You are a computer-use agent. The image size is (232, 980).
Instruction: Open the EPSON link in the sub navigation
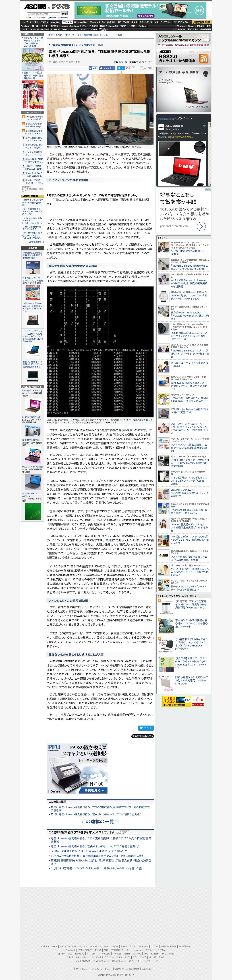55,26
